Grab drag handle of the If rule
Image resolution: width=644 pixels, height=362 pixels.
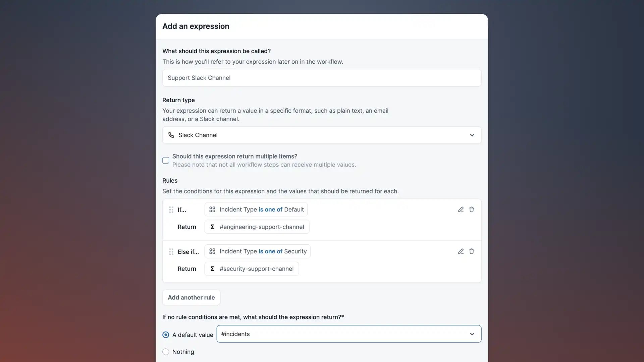coord(171,210)
